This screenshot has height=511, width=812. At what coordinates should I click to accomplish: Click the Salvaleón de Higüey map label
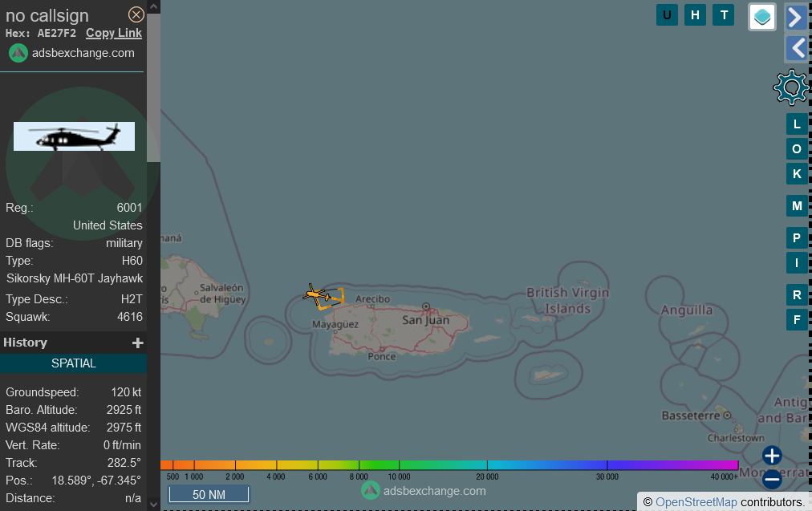coord(222,293)
